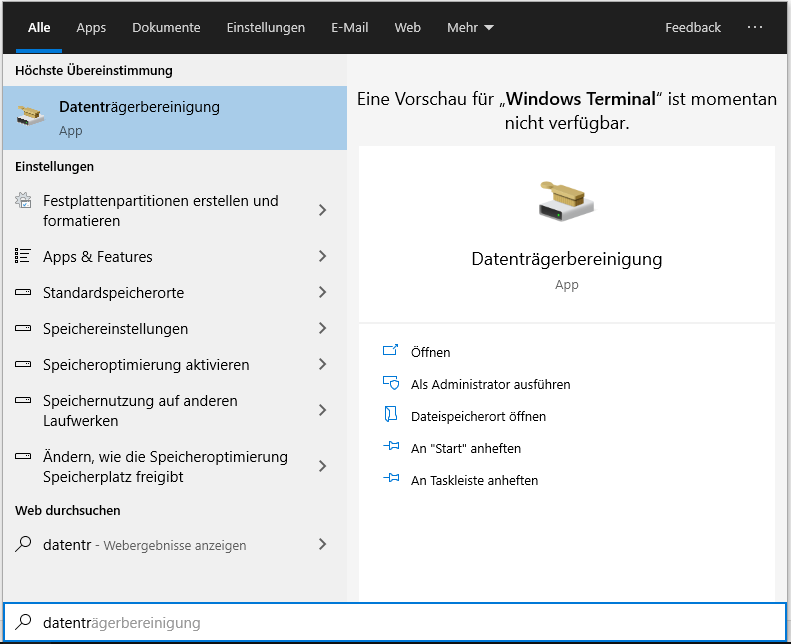Click drive icon beside Ändern, wie die Speicheroptimierung
Viewport: 791px width, 644px height.
click(x=23, y=456)
